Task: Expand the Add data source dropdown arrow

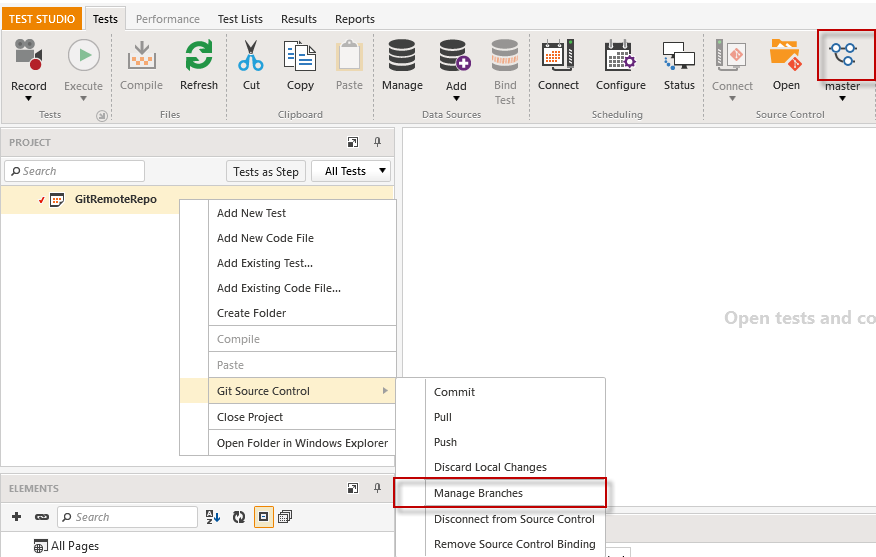Action: pyautogui.click(x=456, y=99)
